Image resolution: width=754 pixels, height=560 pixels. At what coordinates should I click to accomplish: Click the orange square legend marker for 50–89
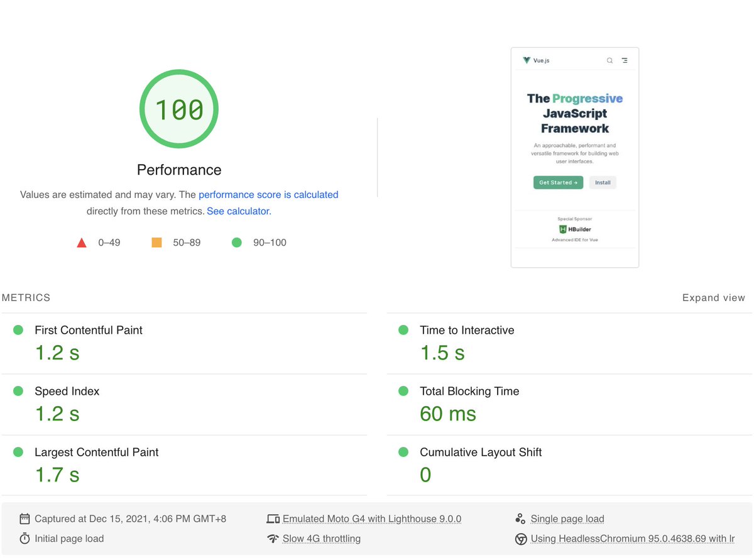click(x=156, y=242)
